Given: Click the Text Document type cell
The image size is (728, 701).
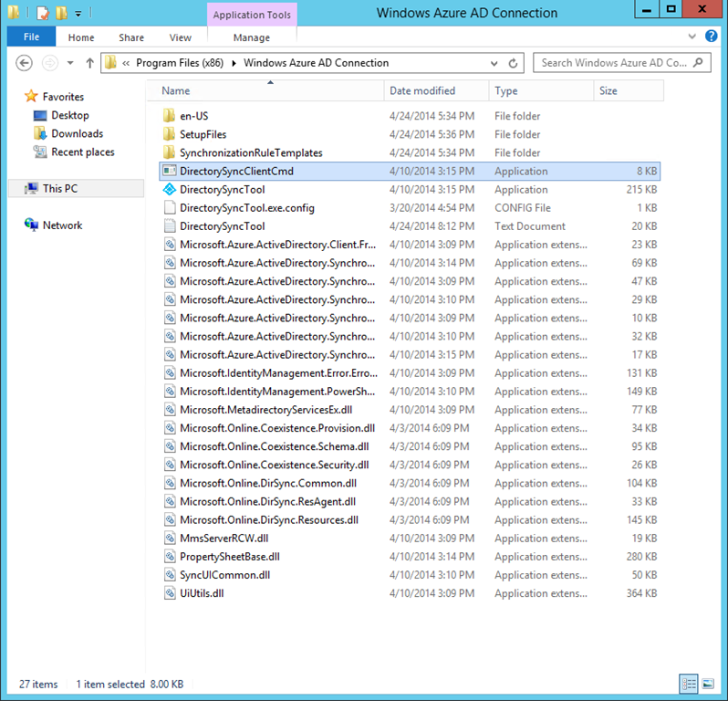Looking at the screenshot, I should pyautogui.click(x=530, y=226).
